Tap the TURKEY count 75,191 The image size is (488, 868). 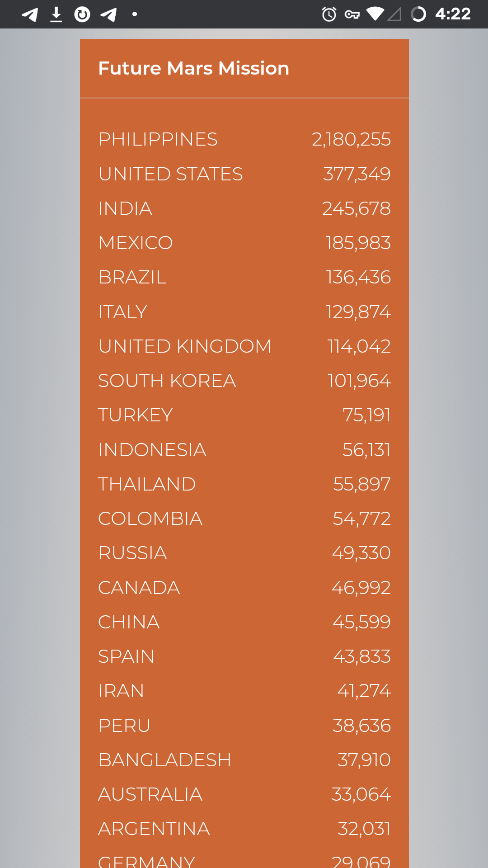click(366, 415)
